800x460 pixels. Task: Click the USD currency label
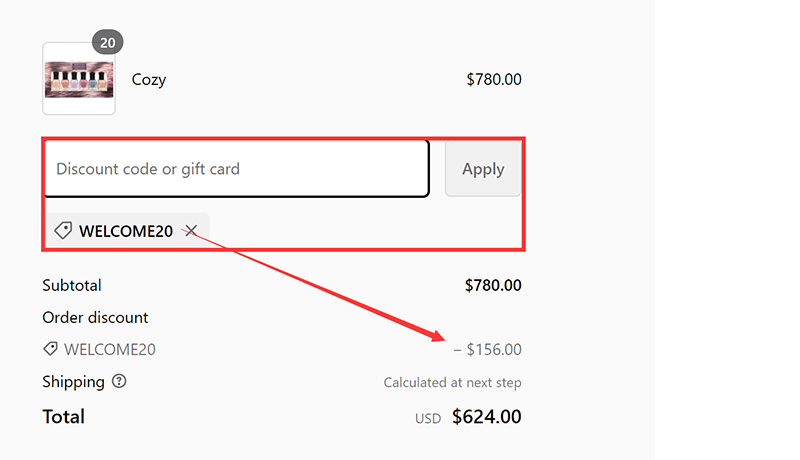click(428, 418)
